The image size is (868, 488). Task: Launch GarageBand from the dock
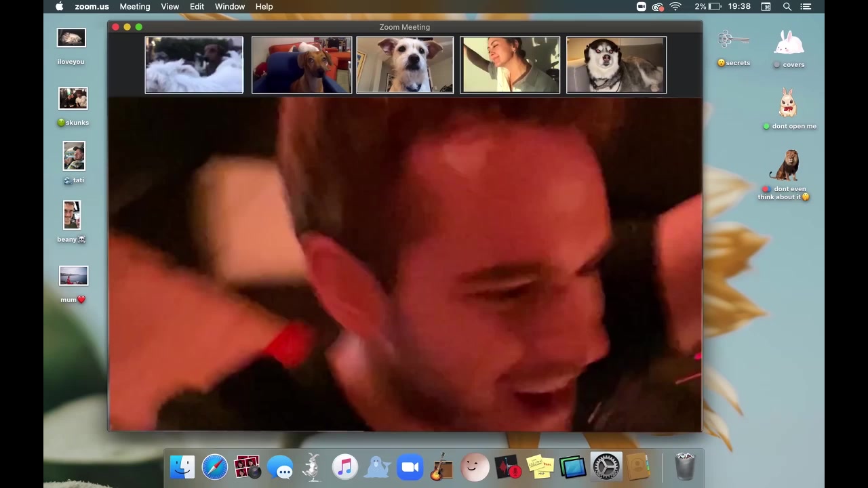tap(442, 467)
